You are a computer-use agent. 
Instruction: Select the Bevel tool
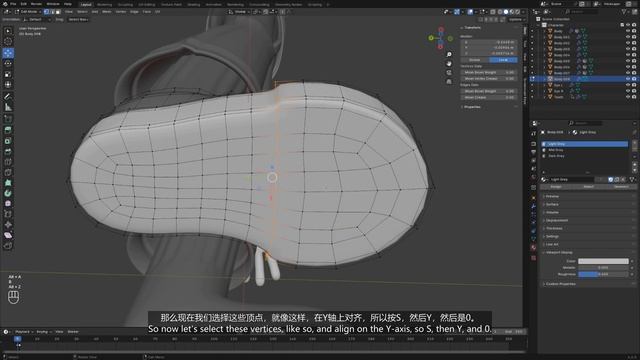coord(8,151)
